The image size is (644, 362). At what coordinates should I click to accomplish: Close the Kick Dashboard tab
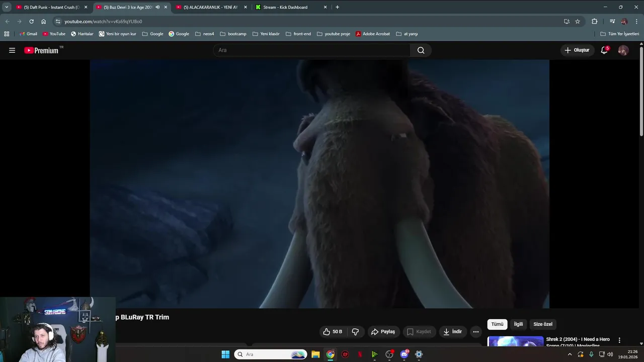(325, 7)
